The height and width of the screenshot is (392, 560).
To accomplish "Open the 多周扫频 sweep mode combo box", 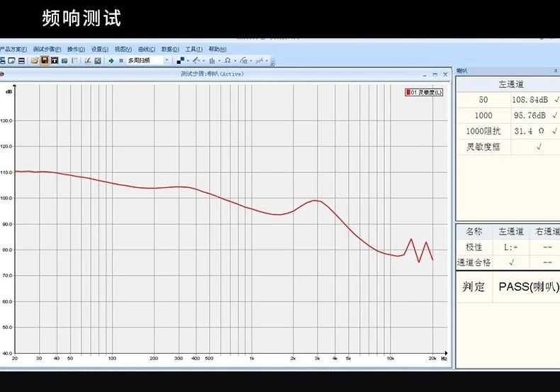I will (148, 61).
